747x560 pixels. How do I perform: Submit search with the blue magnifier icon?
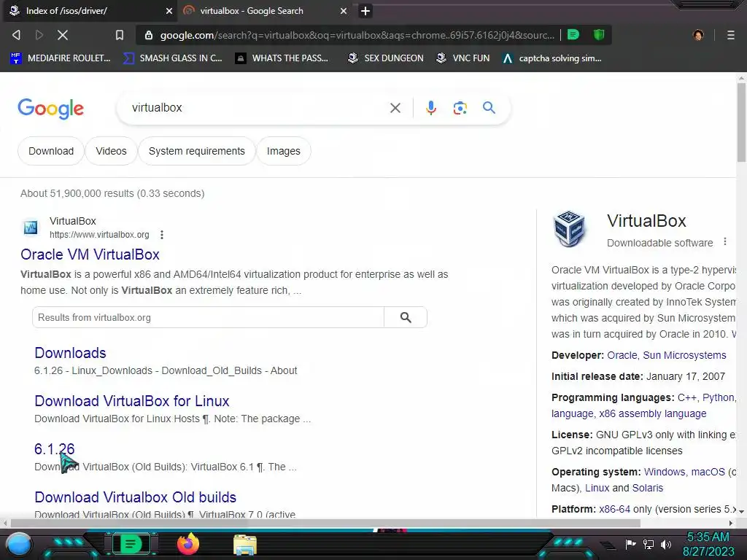(x=489, y=108)
